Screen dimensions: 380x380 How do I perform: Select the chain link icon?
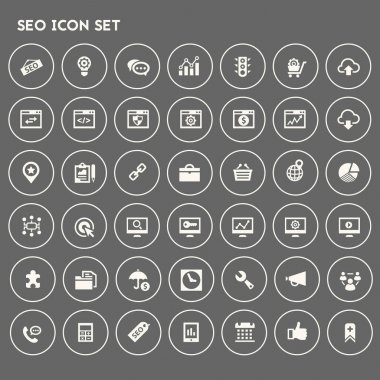pyautogui.click(x=137, y=172)
